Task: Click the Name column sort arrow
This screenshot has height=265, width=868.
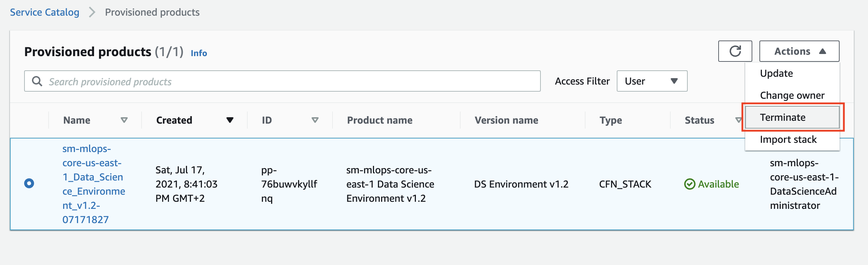Action: [124, 120]
